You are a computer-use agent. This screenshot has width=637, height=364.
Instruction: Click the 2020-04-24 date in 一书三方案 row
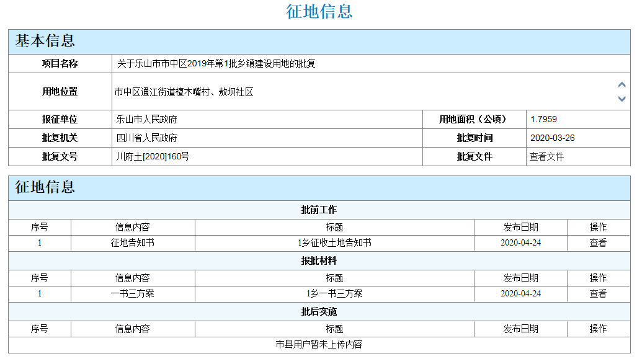[x=521, y=294]
